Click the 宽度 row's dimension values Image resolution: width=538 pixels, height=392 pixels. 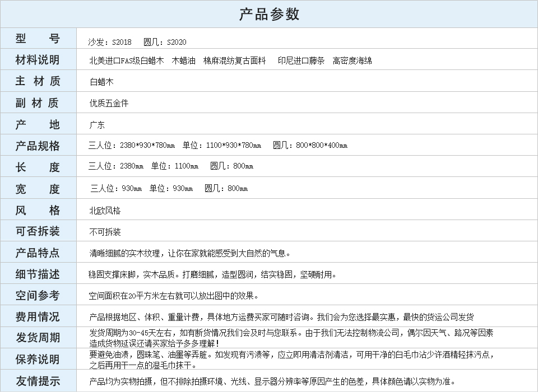(x=169, y=188)
